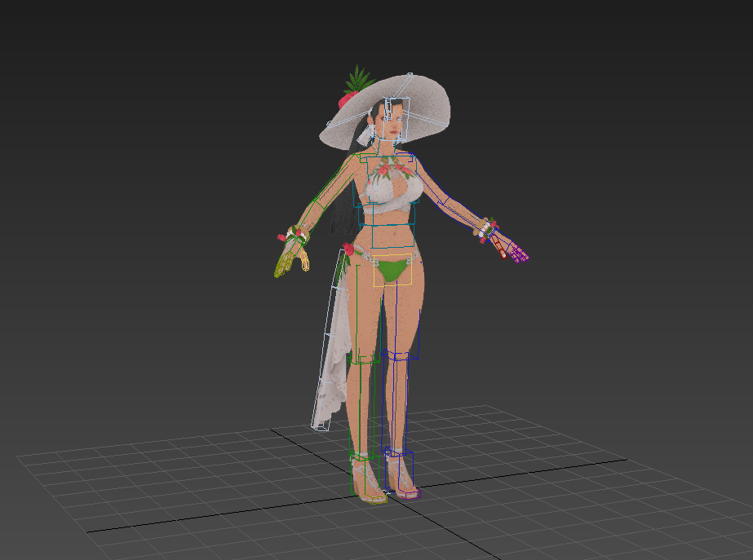Select the purple finger bones on hand
The width and height of the screenshot is (753, 560).
(x=519, y=254)
